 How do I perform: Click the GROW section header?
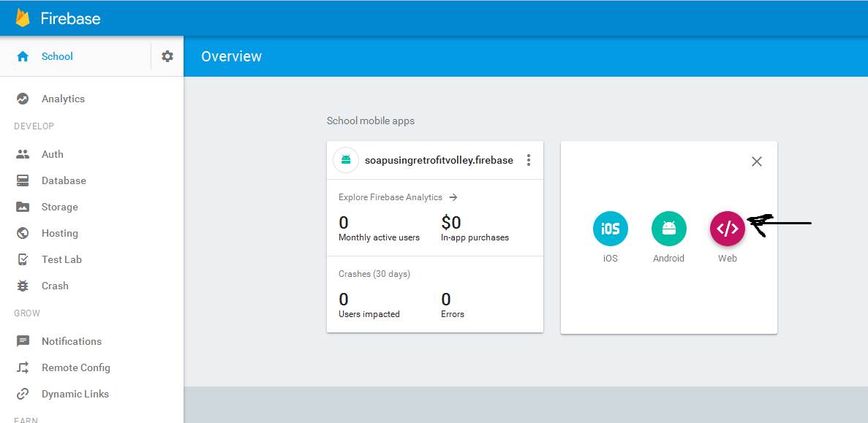click(x=27, y=313)
